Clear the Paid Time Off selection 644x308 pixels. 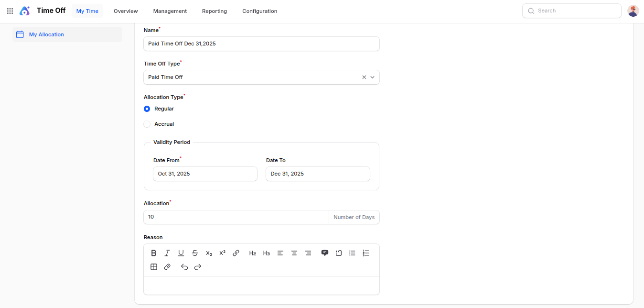364,77
